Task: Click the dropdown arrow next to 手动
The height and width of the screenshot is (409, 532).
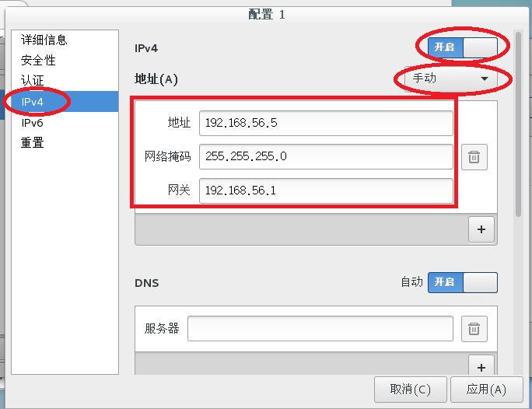Action: (x=484, y=79)
